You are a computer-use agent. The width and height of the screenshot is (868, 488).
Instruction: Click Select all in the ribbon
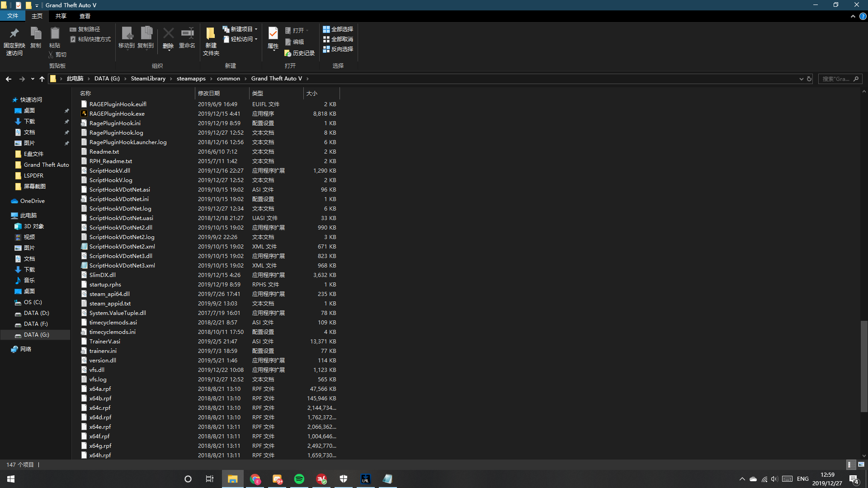[x=338, y=29]
